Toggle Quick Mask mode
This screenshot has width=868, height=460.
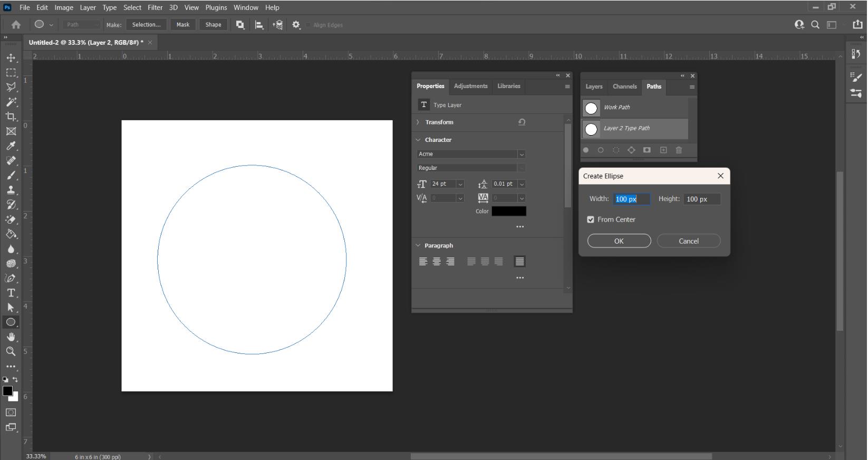[11, 413]
